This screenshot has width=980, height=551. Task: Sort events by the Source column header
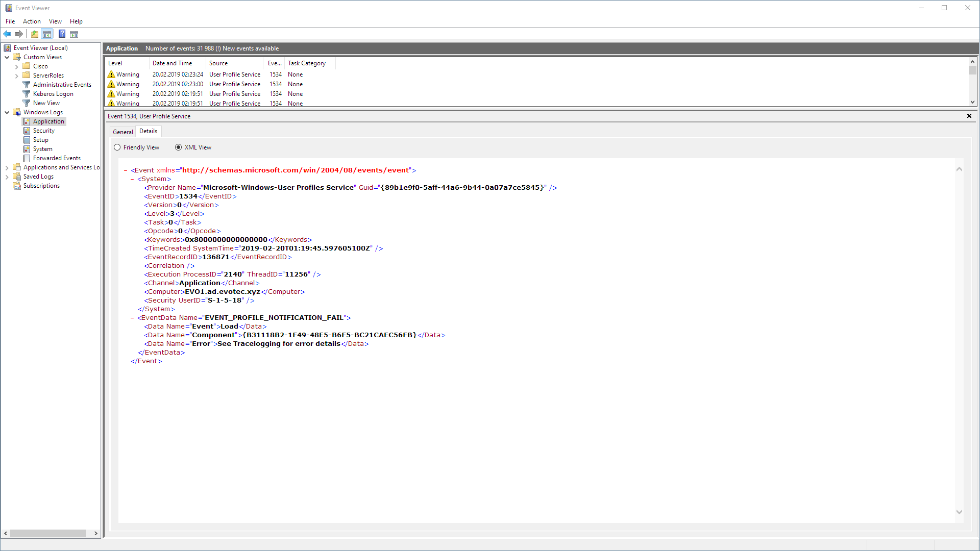pyautogui.click(x=218, y=63)
